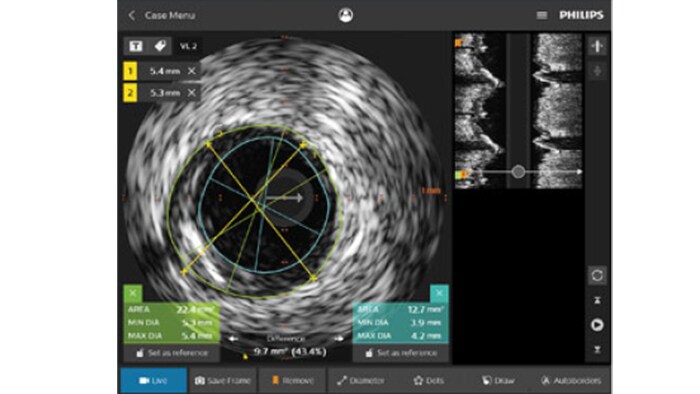Set green contour as reference

pyautogui.click(x=172, y=353)
